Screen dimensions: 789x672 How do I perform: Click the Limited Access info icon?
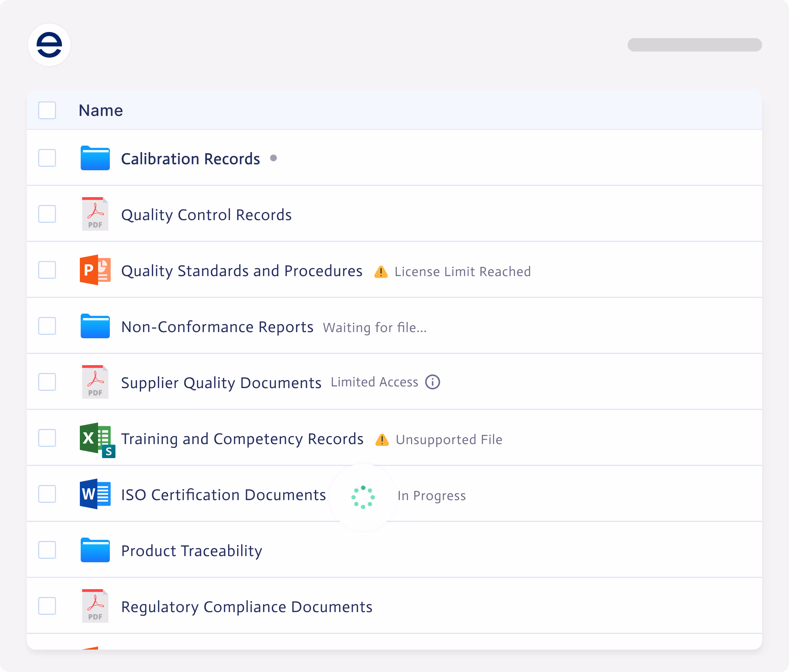[x=433, y=382]
